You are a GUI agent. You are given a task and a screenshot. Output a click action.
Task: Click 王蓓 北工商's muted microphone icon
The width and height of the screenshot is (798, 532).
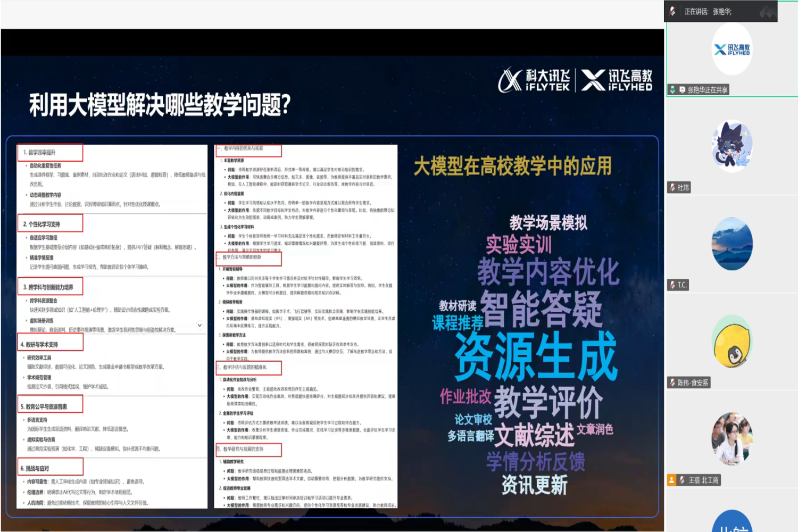[x=681, y=480]
